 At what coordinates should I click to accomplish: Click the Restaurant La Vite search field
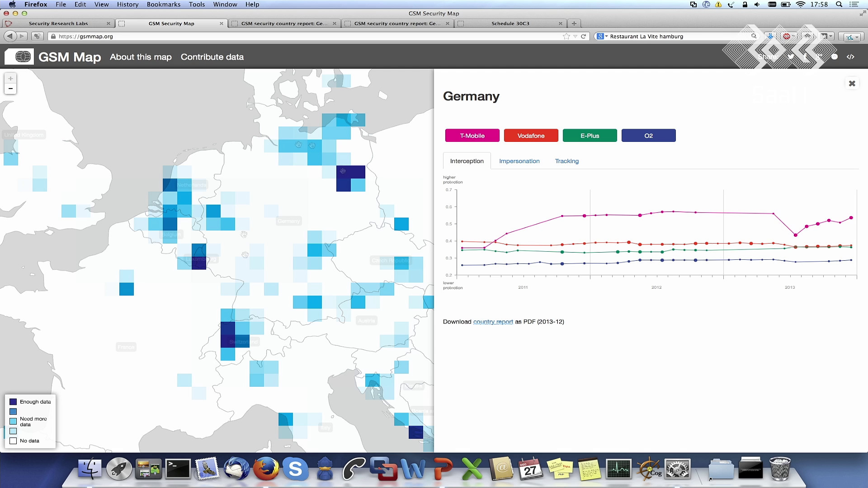coord(678,36)
